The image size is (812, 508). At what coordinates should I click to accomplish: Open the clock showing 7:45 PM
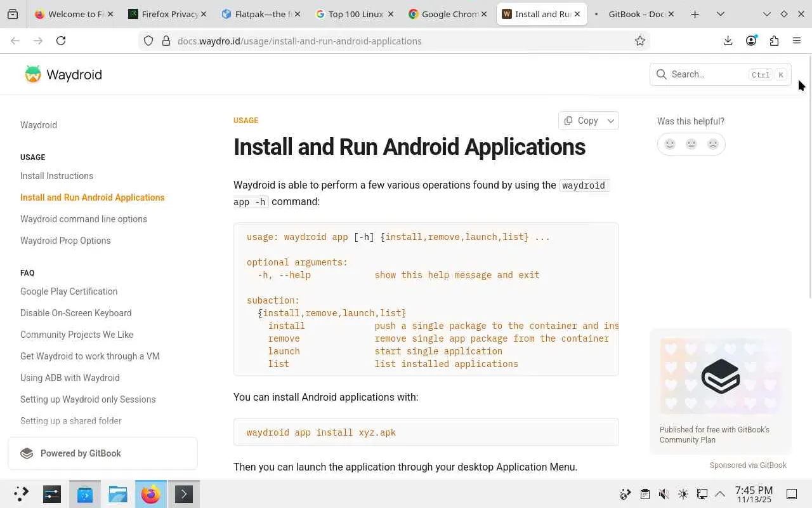pyautogui.click(x=754, y=494)
